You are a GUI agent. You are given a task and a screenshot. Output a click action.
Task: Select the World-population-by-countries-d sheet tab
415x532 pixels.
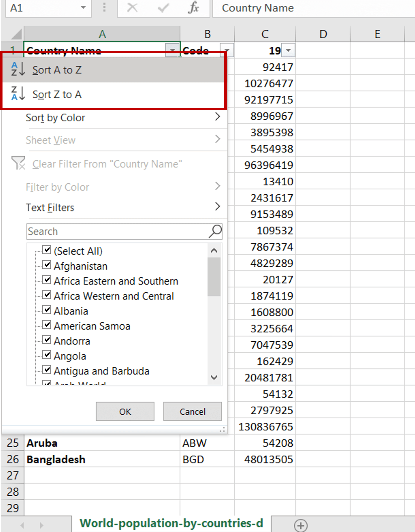click(171, 523)
